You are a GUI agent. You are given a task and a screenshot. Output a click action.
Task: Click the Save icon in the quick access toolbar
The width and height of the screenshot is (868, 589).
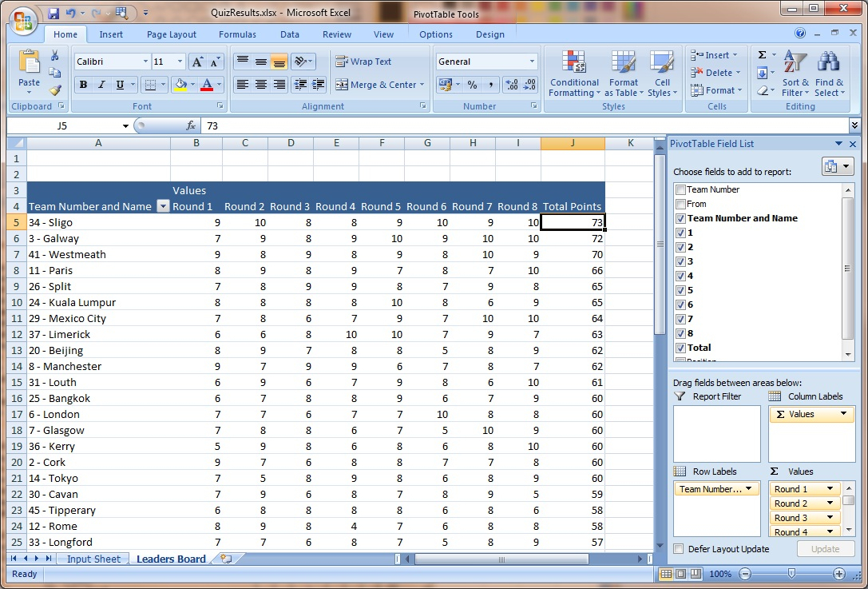[54, 13]
